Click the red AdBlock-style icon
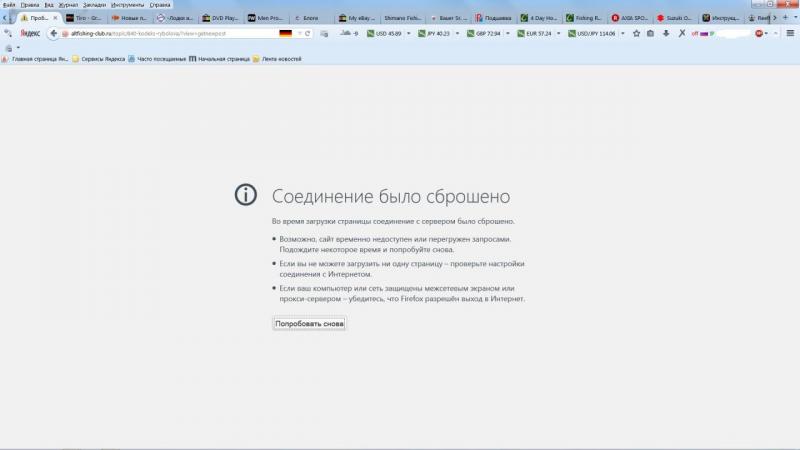 tap(759, 33)
